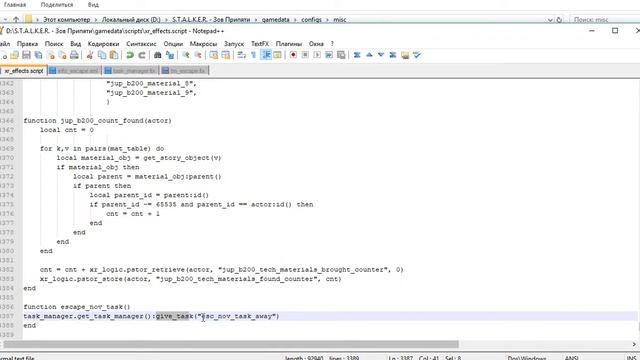Viewport: 640px width, 360px height.
Task: Click the horizontal scrollbar right arrow
Action: pyautogui.click(x=634, y=344)
